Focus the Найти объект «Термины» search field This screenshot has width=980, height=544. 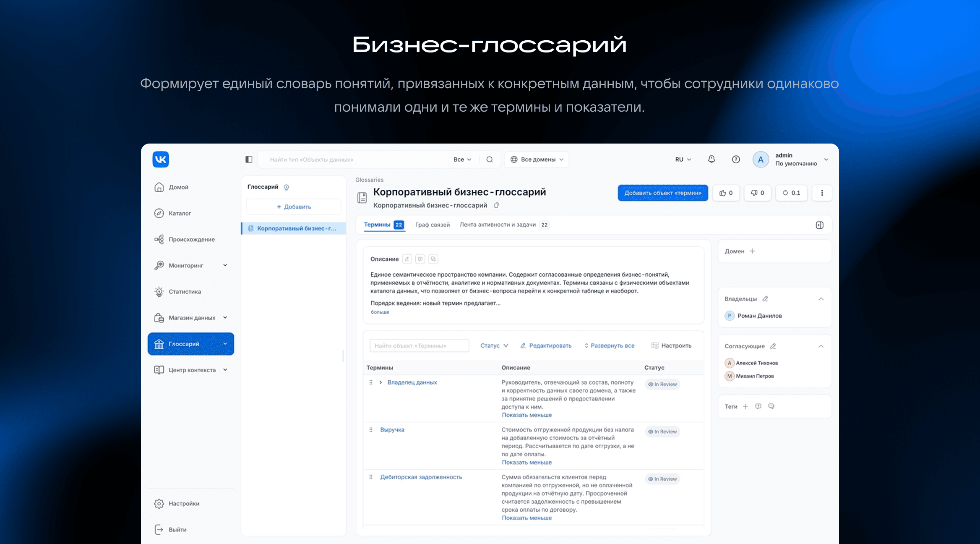pos(420,346)
